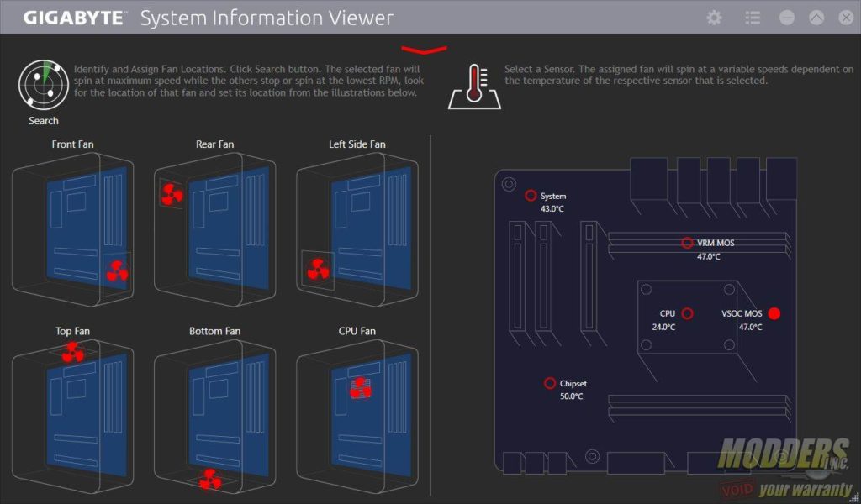Open settings with the gear icon
The width and height of the screenshot is (861, 504).
tap(714, 18)
